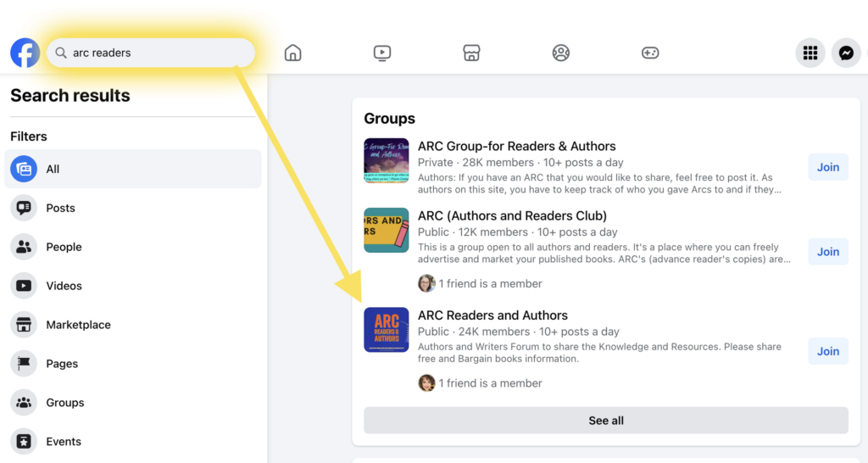Select the Groups filter icon in sidebar
Viewport: 868px width, 463px height.
click(x=24, y=403)
